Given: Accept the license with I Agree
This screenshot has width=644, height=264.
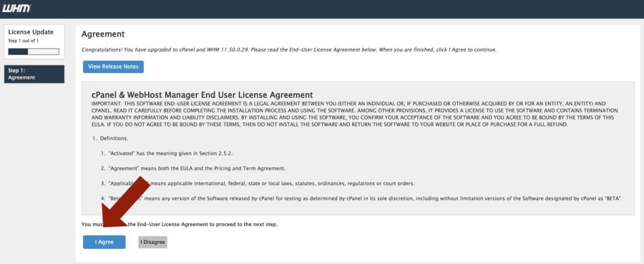Looking at the screenshot, I should pyautogui.click(x=104, y=242).
